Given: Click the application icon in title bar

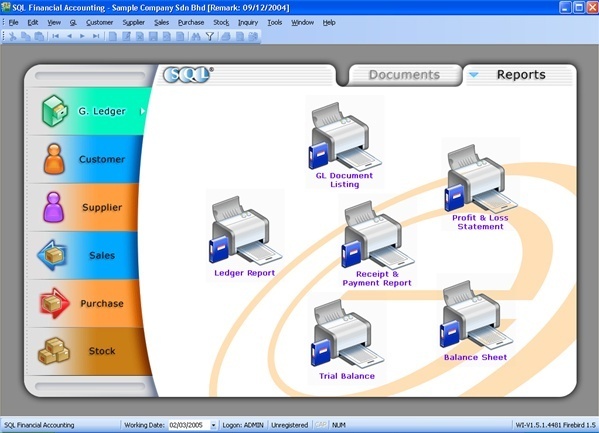Looking at the screenshot, I should [x=6, y=7].
